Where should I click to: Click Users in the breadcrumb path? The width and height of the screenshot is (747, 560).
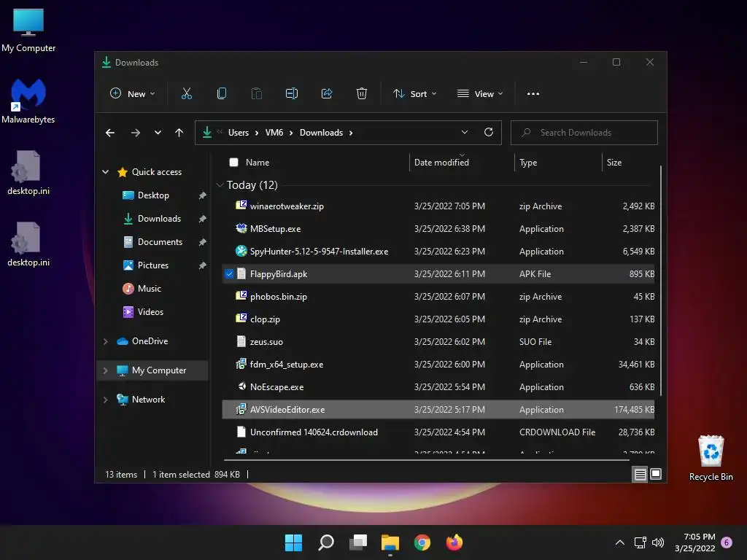click(239, 133)
